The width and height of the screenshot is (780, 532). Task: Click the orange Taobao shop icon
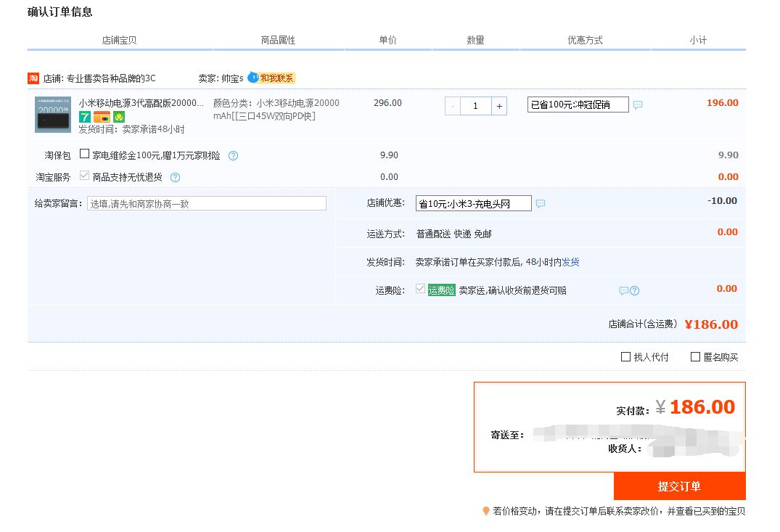point(33,78)
